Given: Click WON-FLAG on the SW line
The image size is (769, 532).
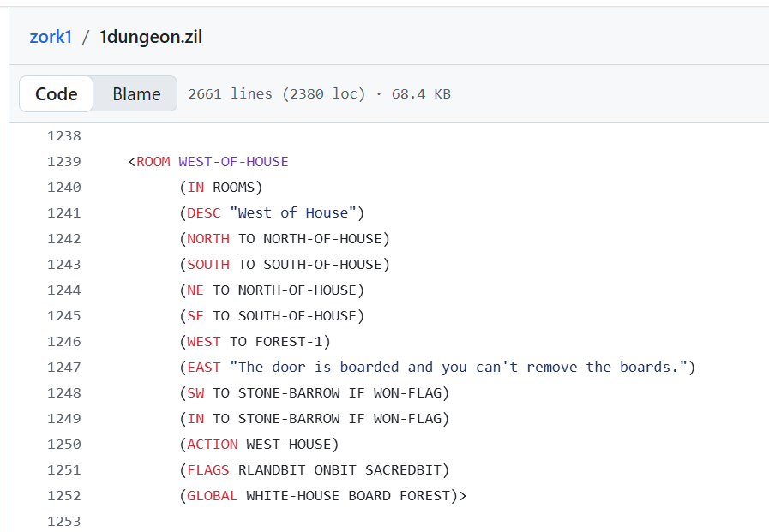Looking at the screenshot, I should 407,393.
